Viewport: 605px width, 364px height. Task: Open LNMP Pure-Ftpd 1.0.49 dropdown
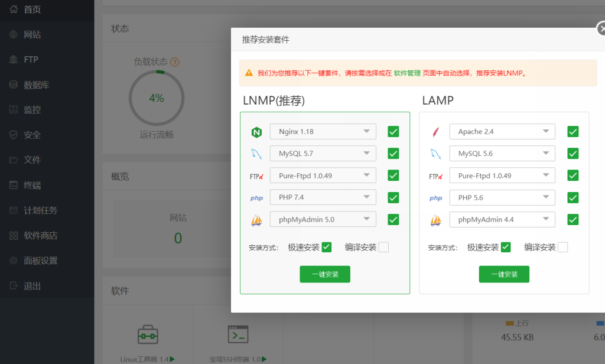(323, 175)
